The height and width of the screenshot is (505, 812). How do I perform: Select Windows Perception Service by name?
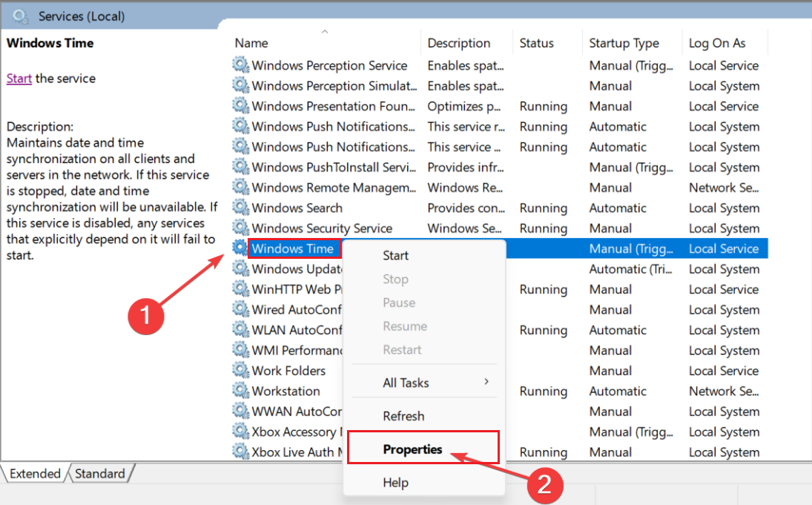pyautogui.click(x=329, y=65)
